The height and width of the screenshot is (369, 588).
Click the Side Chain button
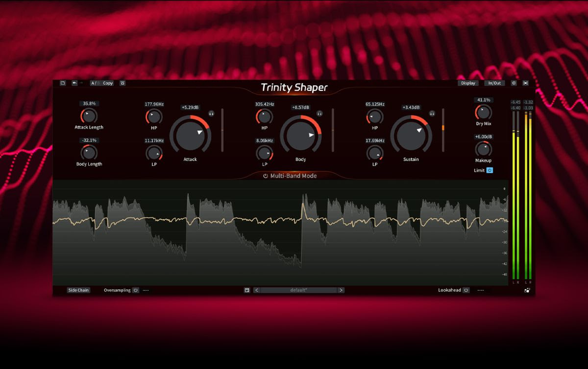[x=78, y=290]
